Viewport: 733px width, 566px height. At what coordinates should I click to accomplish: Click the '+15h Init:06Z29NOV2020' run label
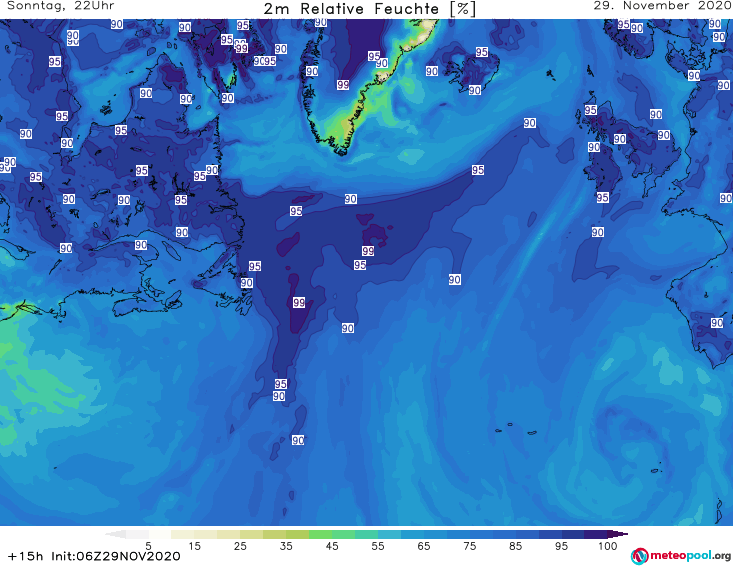tap(94, 556)
